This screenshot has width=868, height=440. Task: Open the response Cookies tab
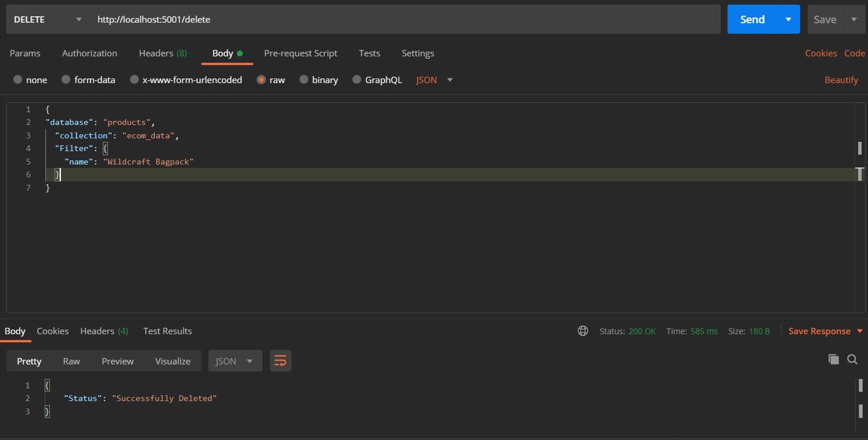pyautogui.click(x=53, y=331)
